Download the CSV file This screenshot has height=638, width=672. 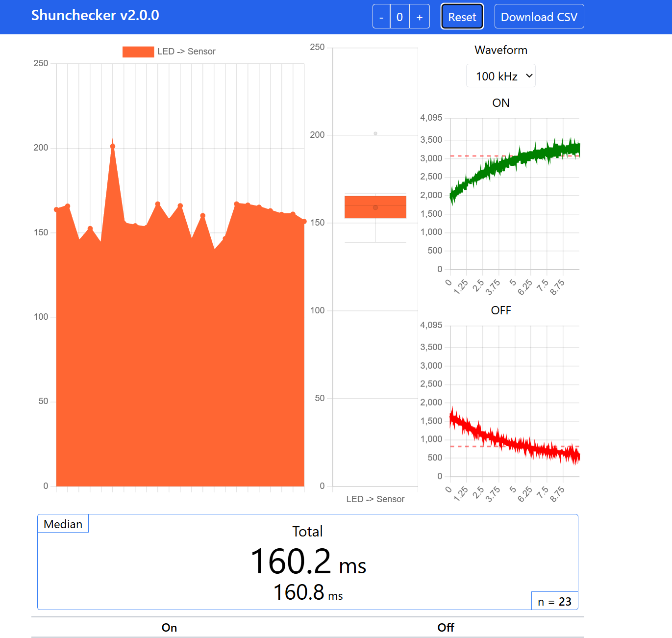pos(539,17)
